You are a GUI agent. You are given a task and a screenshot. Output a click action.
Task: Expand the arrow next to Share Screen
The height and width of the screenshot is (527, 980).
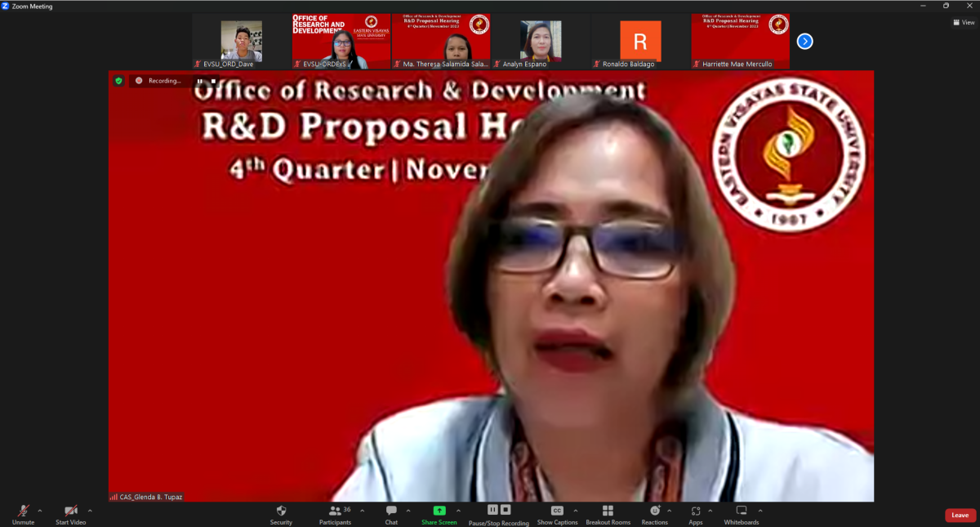(460, 511)
